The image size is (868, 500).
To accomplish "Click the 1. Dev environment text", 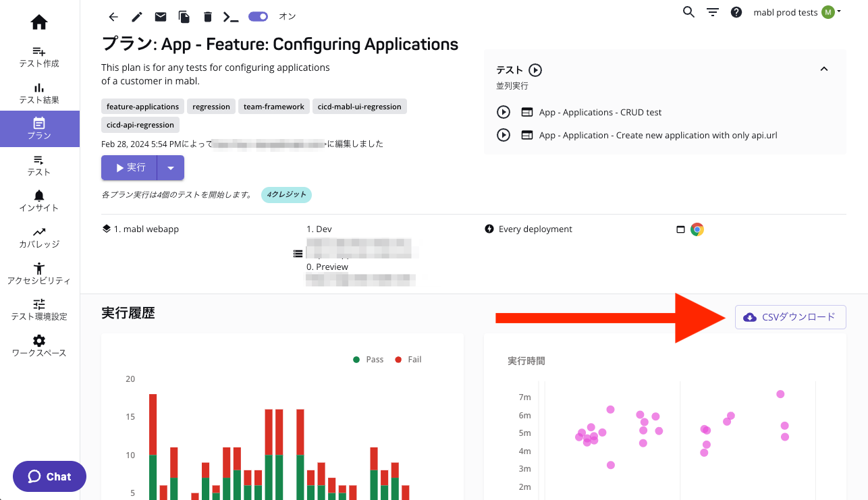I will tap(319, 229).
